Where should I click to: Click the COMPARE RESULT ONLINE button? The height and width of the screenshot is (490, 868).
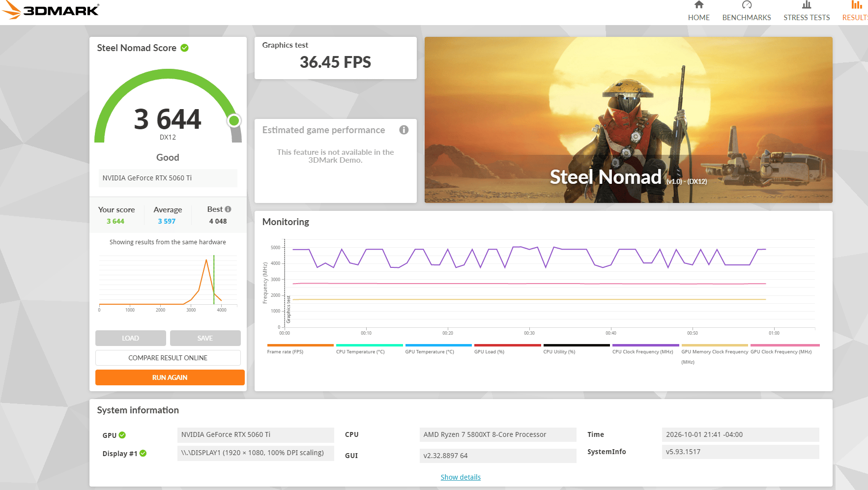[168, 358]
